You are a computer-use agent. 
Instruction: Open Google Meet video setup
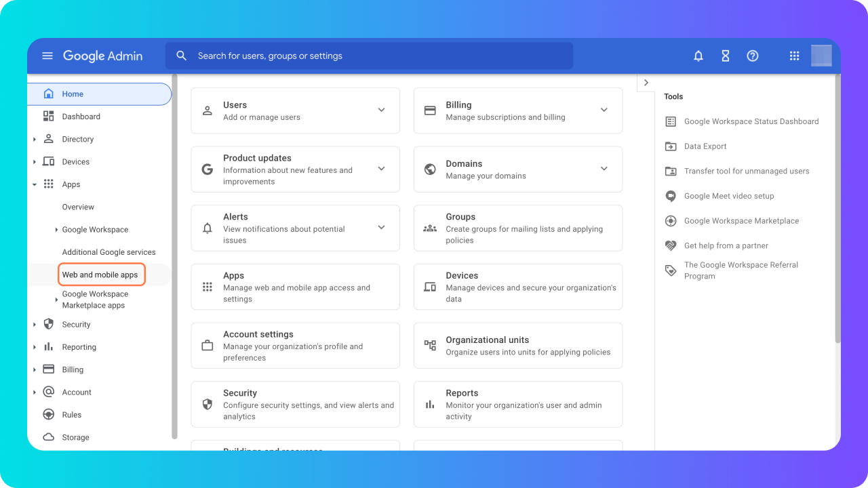[x=729, y=196]
